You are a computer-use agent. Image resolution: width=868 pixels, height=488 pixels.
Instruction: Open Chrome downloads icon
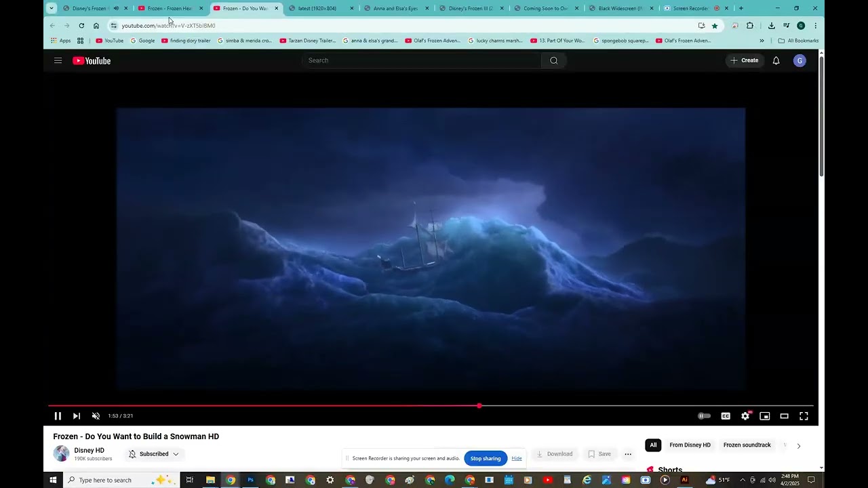(x=771, y=26)
